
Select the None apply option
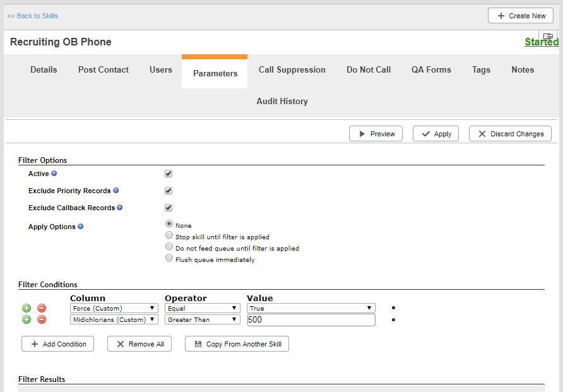[169, 223]
